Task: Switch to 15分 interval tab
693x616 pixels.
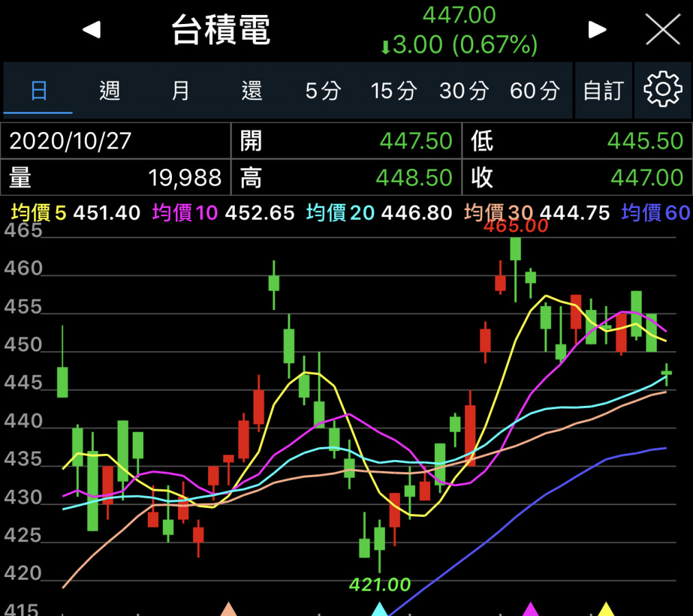Action: [393, 90]
